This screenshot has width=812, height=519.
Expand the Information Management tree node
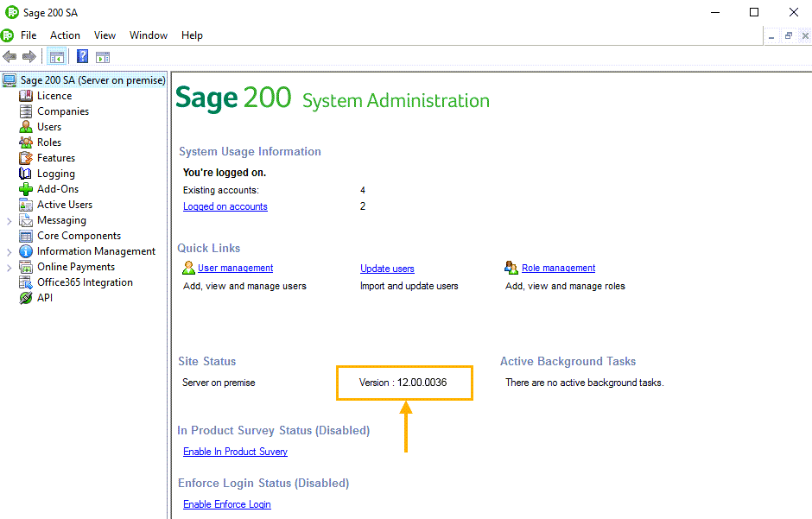click(9, 252)
